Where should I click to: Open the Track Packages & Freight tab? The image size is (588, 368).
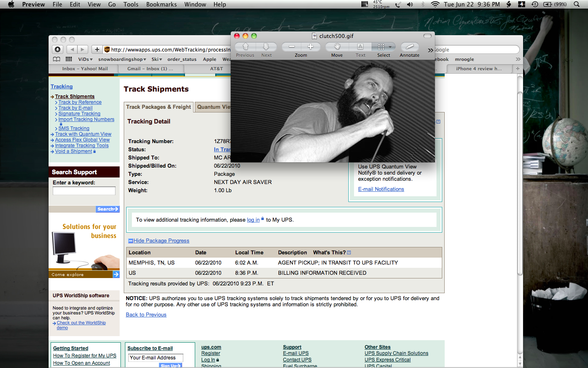158,107
